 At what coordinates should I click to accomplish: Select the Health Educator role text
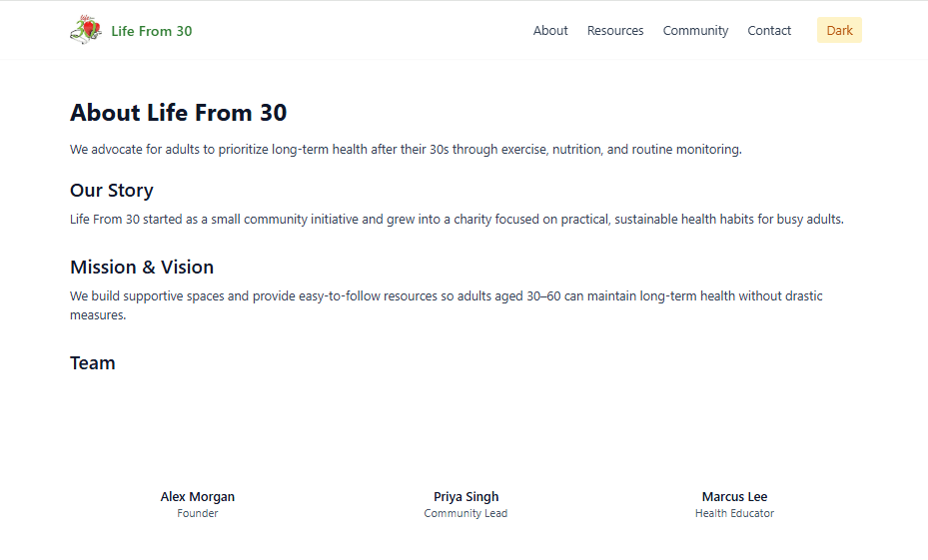tap(734, 513)
